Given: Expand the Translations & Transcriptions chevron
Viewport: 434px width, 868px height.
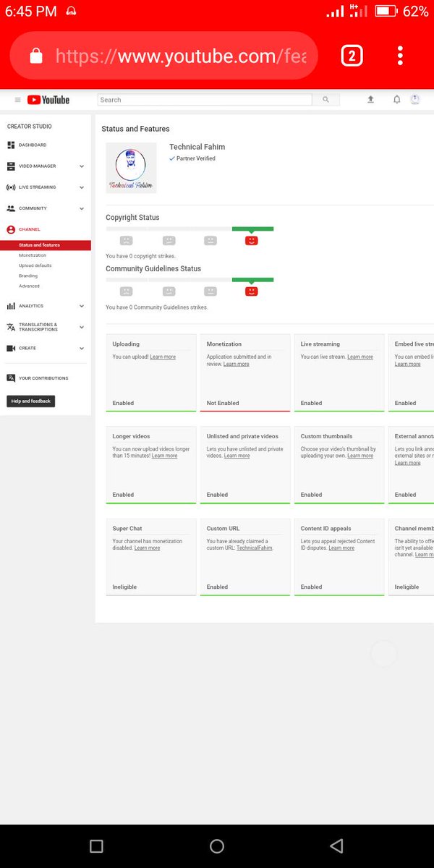Looking at the screenshot, I should [82, 327].
